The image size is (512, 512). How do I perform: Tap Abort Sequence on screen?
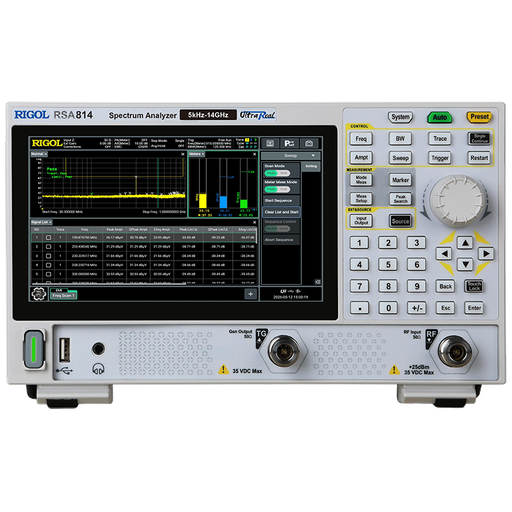coord(281,240)
